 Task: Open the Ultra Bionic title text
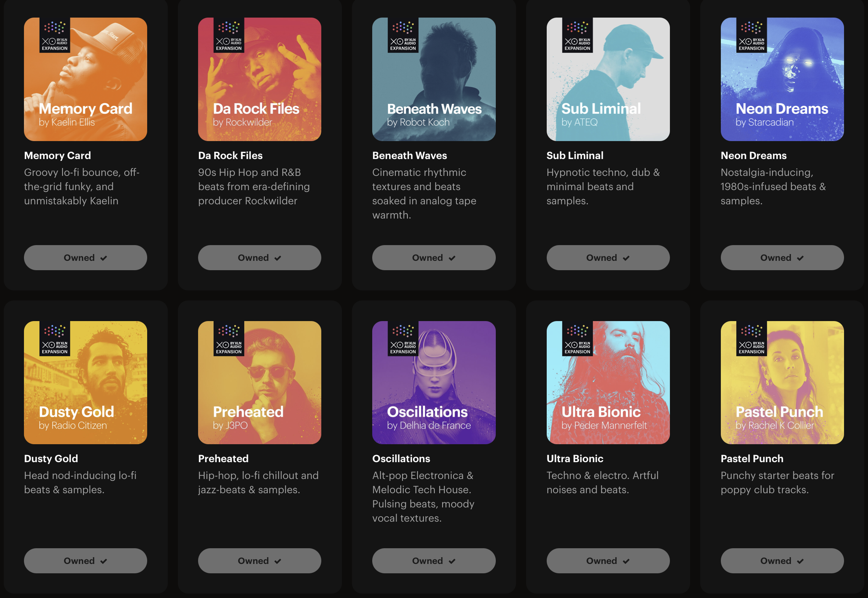tap(575, 459)
